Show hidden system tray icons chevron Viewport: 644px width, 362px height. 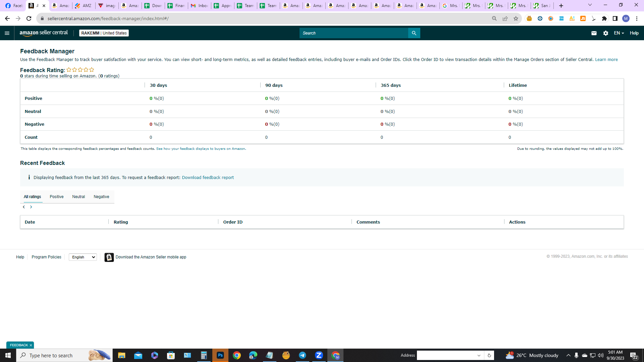(569, 355)
